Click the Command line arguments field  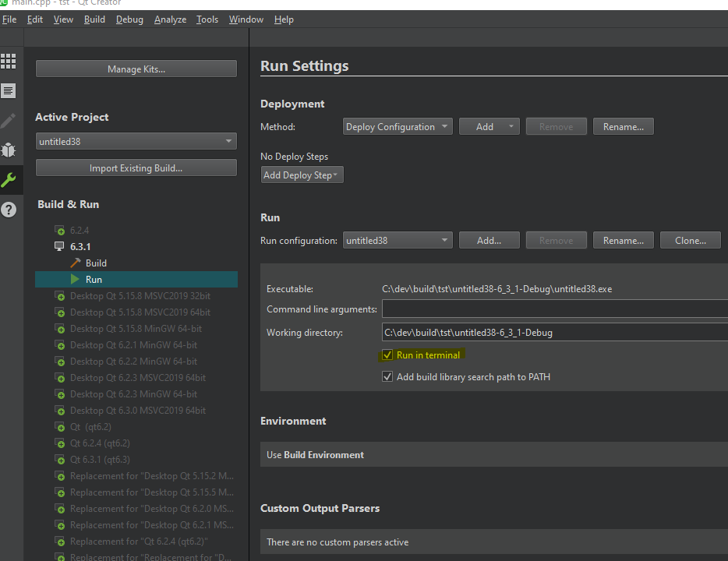click(x=555, y=309)
